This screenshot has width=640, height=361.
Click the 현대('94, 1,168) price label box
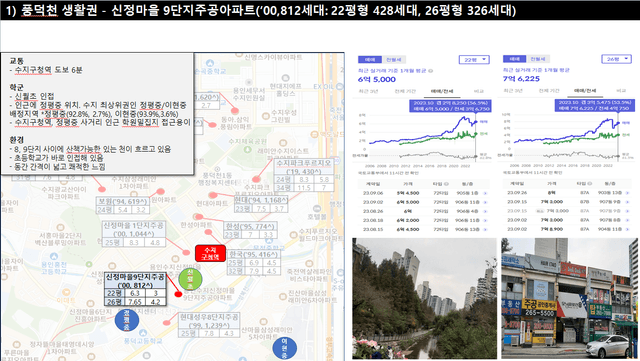pos(261,204)
